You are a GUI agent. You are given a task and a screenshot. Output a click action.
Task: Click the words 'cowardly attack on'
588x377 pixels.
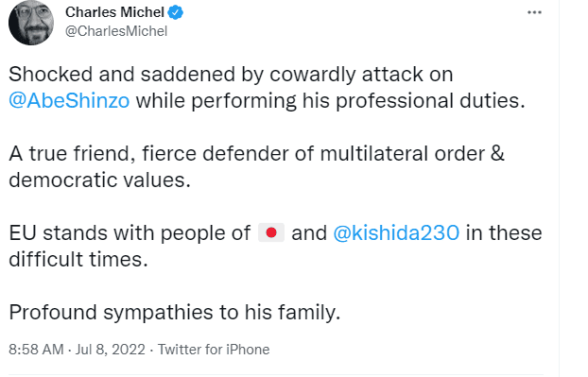click(x=361, y=75)
